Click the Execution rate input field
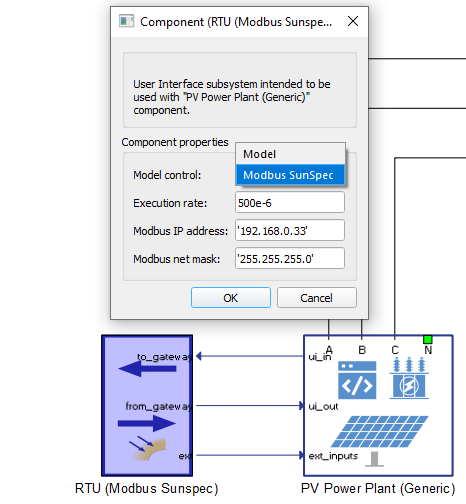Screen dimensions: 466x504 (290, 202)
